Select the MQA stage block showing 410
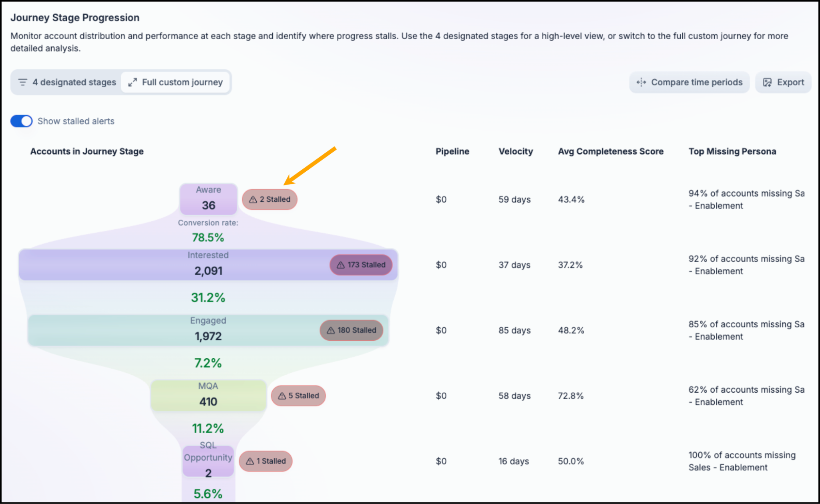 [x=208, y=396]
